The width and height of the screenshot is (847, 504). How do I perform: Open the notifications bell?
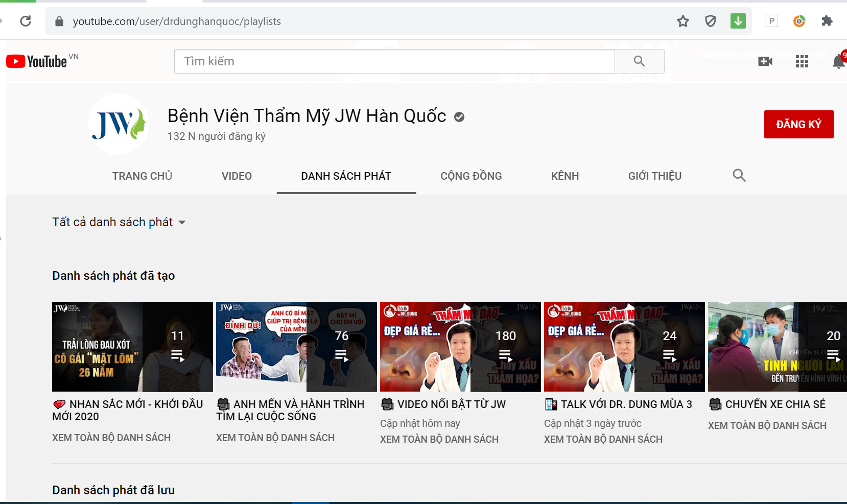838,61
